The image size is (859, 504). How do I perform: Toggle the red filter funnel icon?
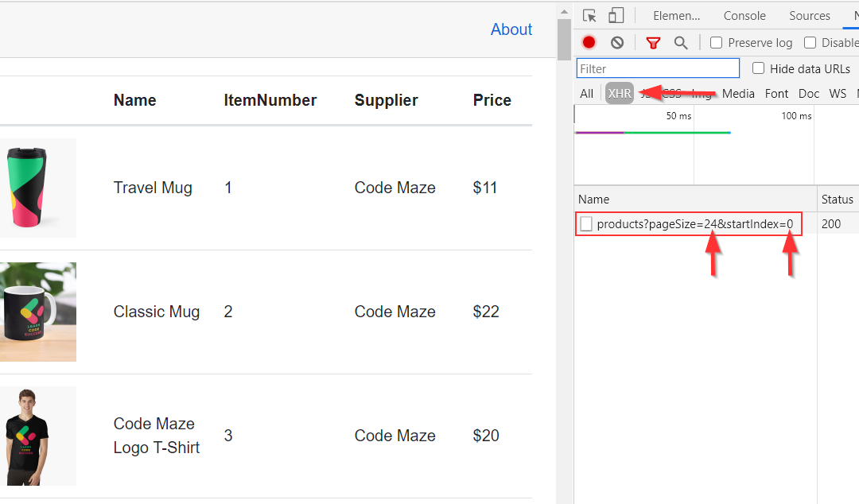pos(653,43)
